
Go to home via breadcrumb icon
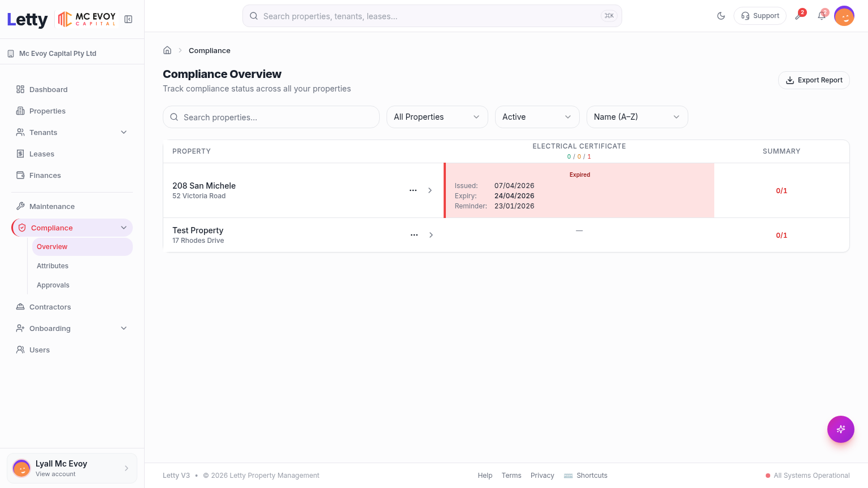click(x=167, y=50)
